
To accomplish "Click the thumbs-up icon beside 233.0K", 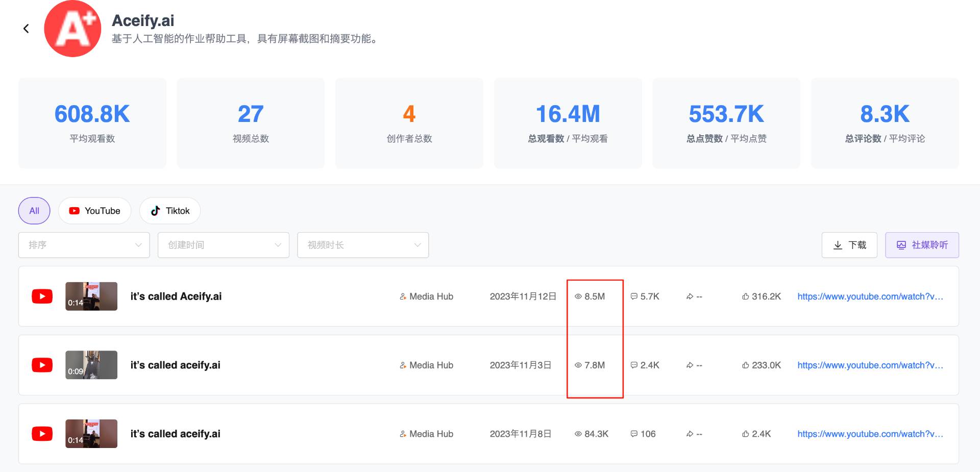I will click(x=746, y=365).
